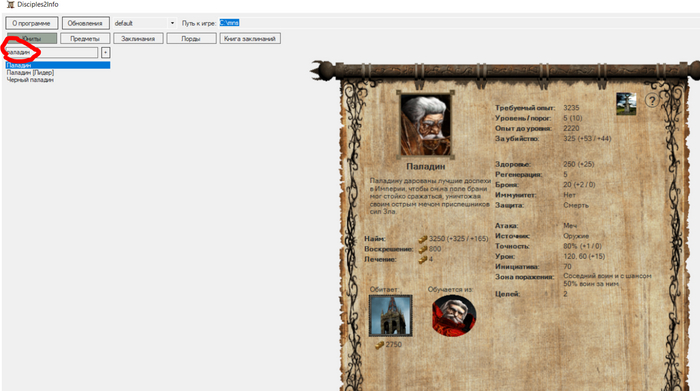The image size is (700, 391).
Task: Expand the default profile dropdown
Action: 172,23
